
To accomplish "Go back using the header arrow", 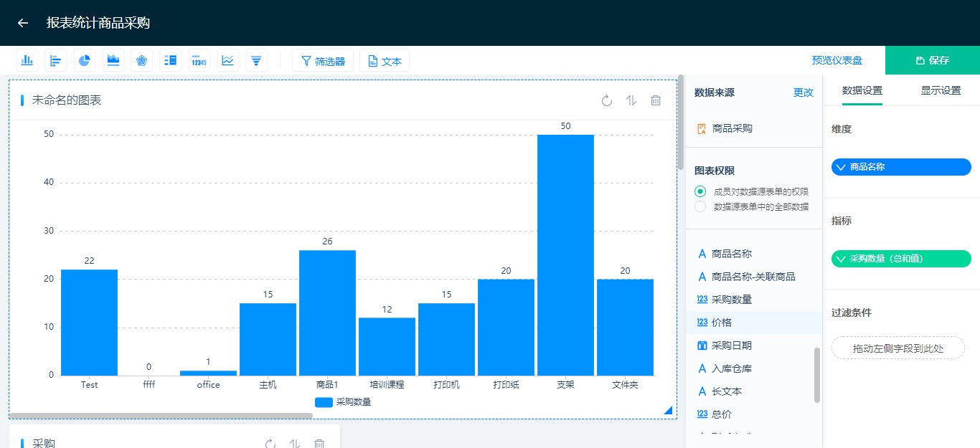I will (23, 23).
